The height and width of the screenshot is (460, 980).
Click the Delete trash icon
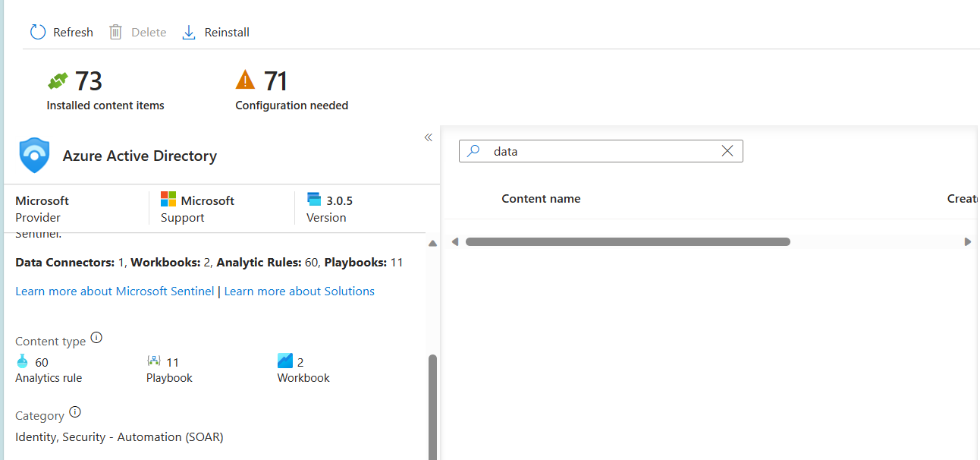point(115,32)
